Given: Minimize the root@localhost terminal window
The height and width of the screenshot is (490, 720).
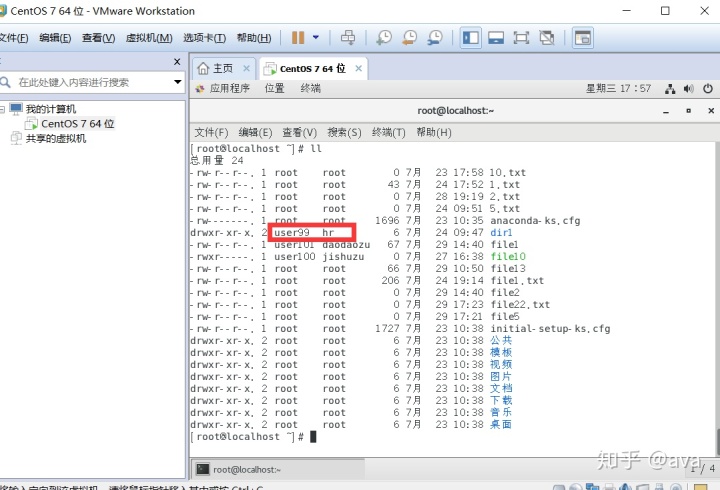Looking at the screenshot, I should coord(666,111).
